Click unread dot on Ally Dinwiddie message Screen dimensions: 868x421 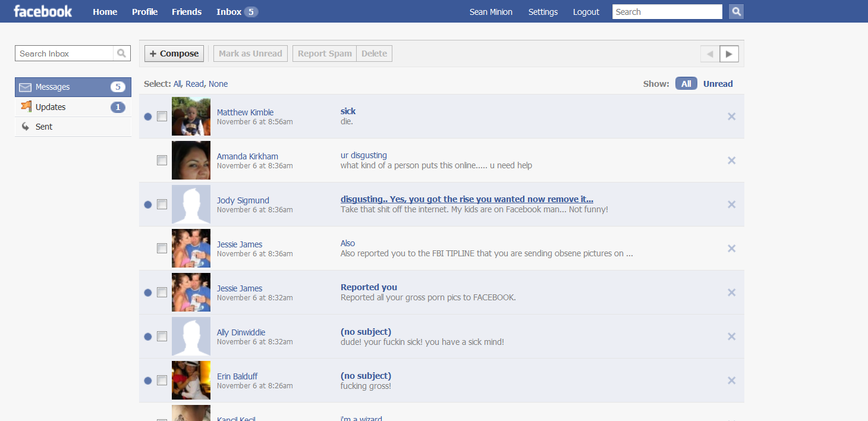click(148, 337)
